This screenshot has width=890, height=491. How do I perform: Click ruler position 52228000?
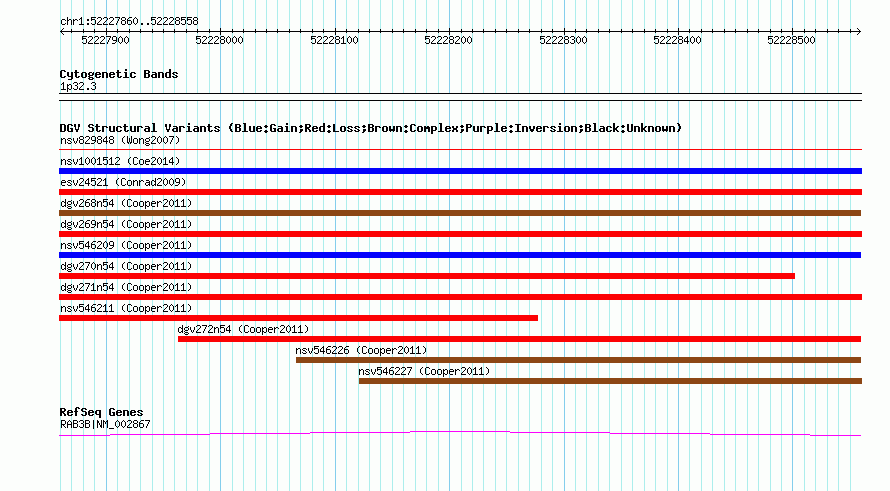[220, 40]
